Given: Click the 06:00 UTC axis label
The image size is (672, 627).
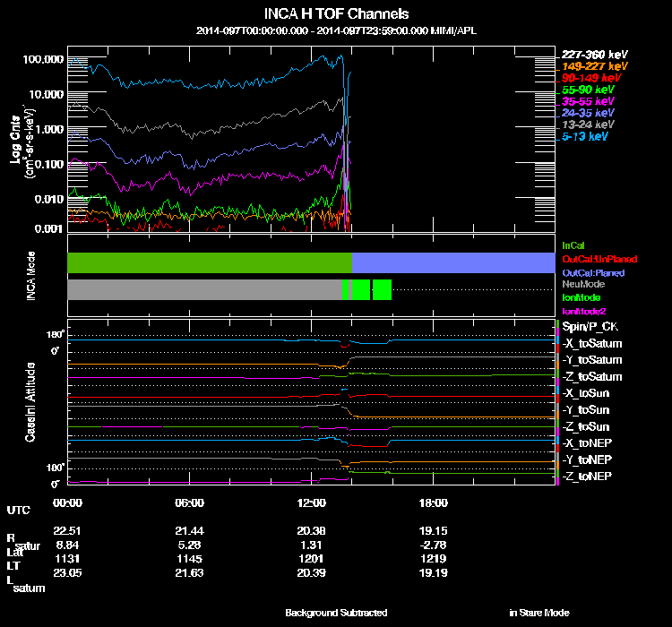Looking at the screenshot, I should [189, 502].
